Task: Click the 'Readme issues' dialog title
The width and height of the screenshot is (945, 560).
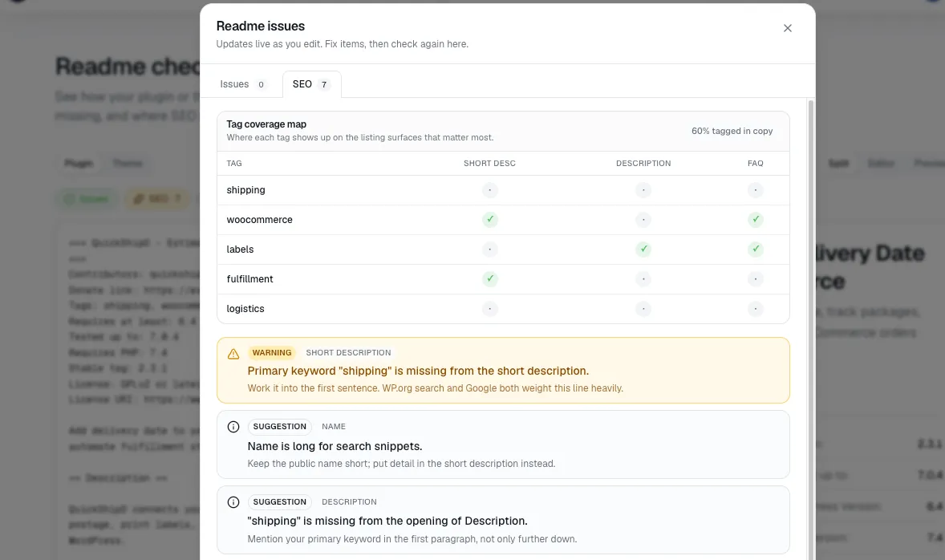Action: (x=261, y=26)
